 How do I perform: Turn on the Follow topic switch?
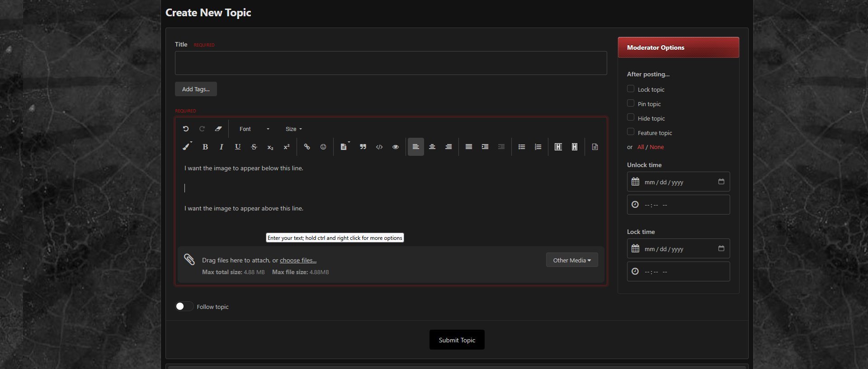[x=184, y=307]
